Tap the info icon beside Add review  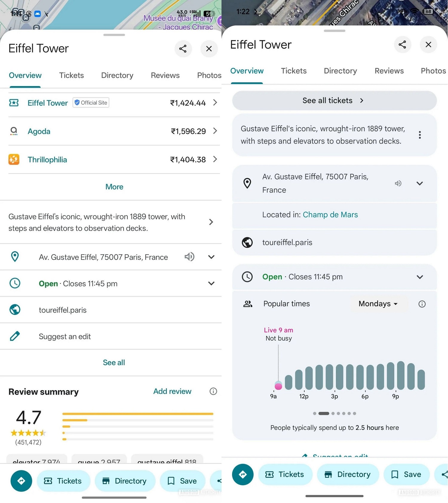click(x=213, y=391)
